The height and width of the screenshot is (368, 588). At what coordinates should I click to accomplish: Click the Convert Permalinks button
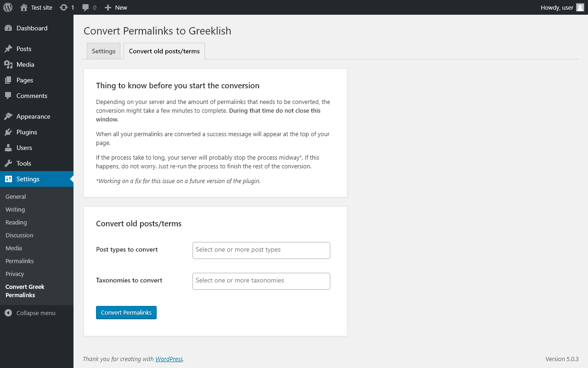[x=126, y=312]
